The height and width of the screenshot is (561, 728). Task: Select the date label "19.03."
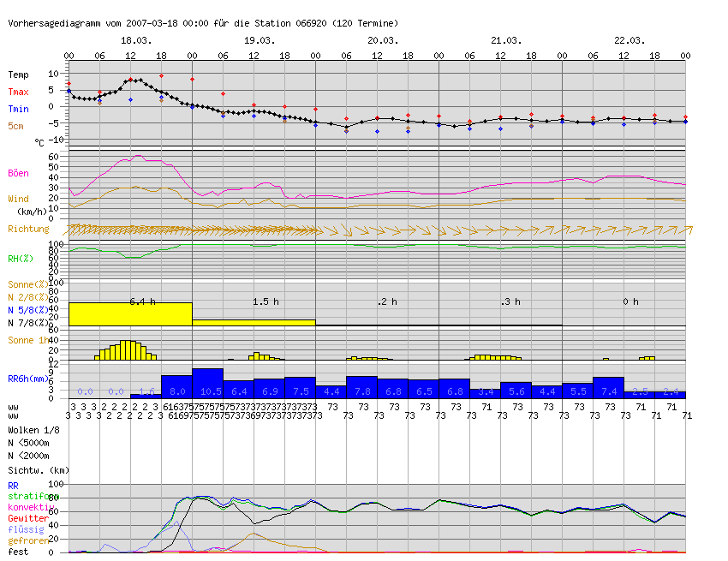260,40
